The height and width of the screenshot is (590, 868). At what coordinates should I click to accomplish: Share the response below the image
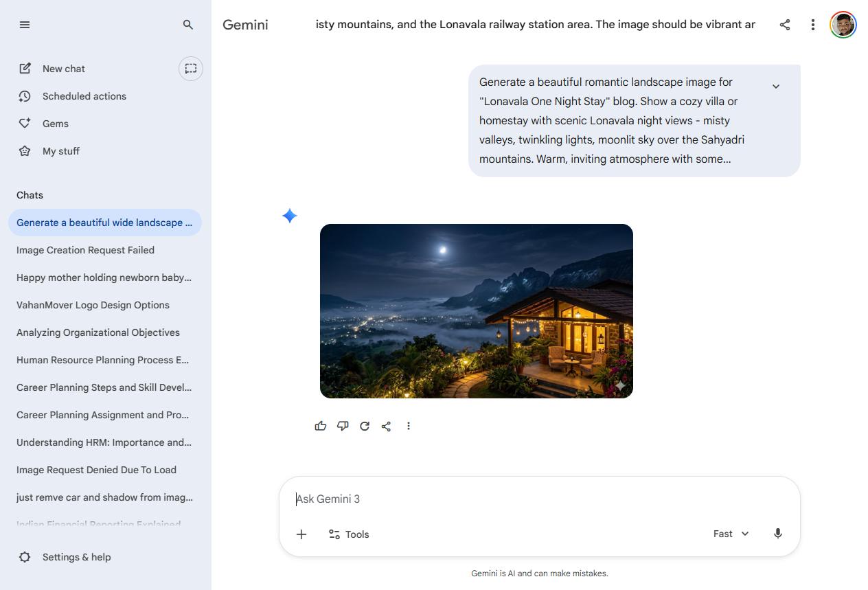click(387, 426)
